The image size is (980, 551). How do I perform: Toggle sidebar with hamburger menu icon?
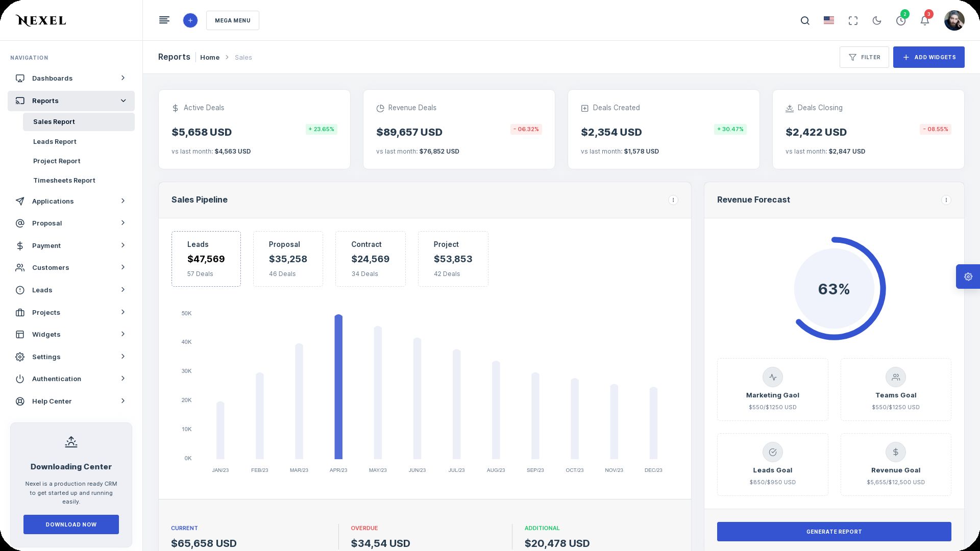164,20
